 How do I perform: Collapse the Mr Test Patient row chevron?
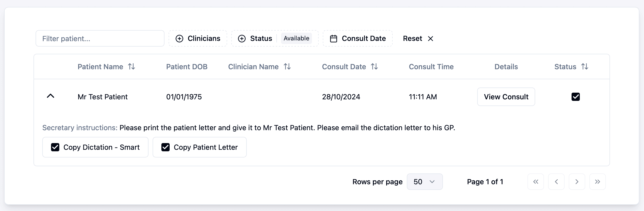(51, 96)
